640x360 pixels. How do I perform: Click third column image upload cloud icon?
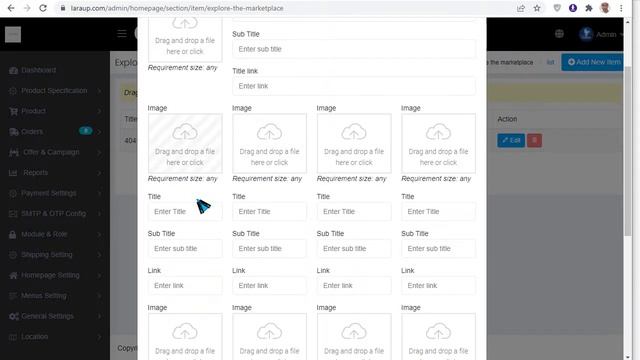pos(354,132)
